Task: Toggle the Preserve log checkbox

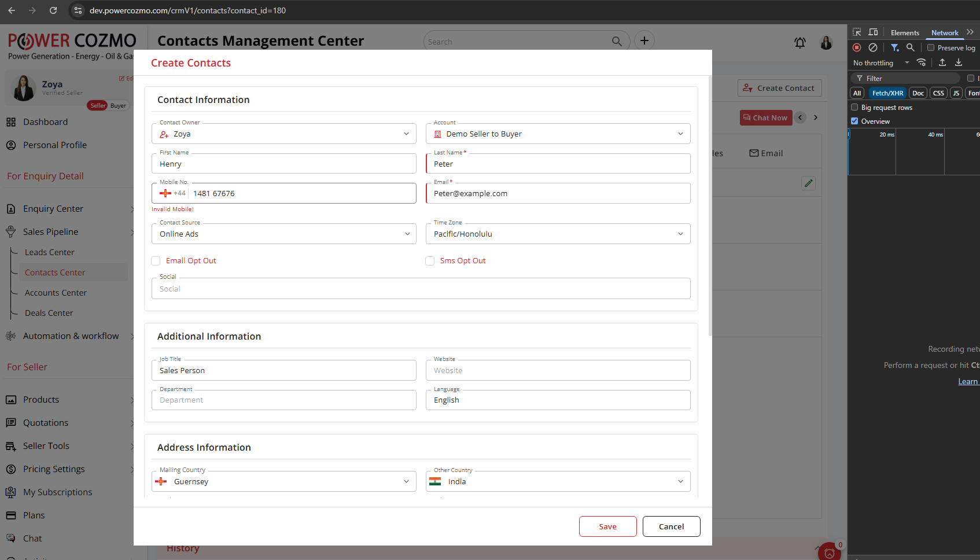Action: [x=931, y=48]
